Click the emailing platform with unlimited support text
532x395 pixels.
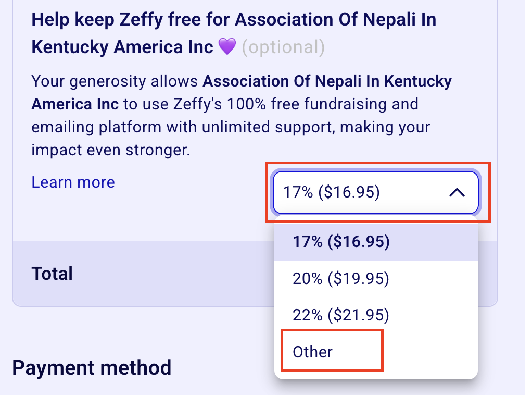(184, 127)
